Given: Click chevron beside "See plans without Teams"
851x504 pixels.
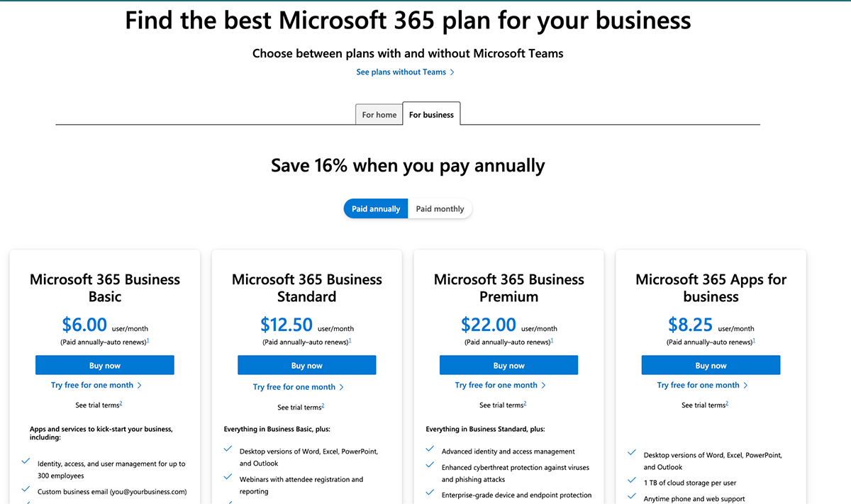Looking at the screenshot, I should pyautogui.click(x=453, y=72).
